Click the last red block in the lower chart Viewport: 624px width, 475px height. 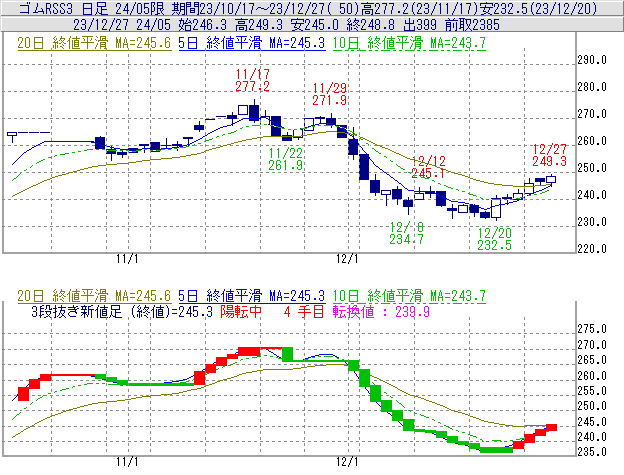551,428
